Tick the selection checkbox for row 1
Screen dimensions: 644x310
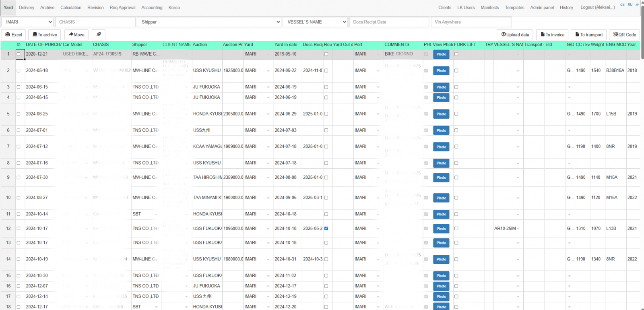[19, 54]
